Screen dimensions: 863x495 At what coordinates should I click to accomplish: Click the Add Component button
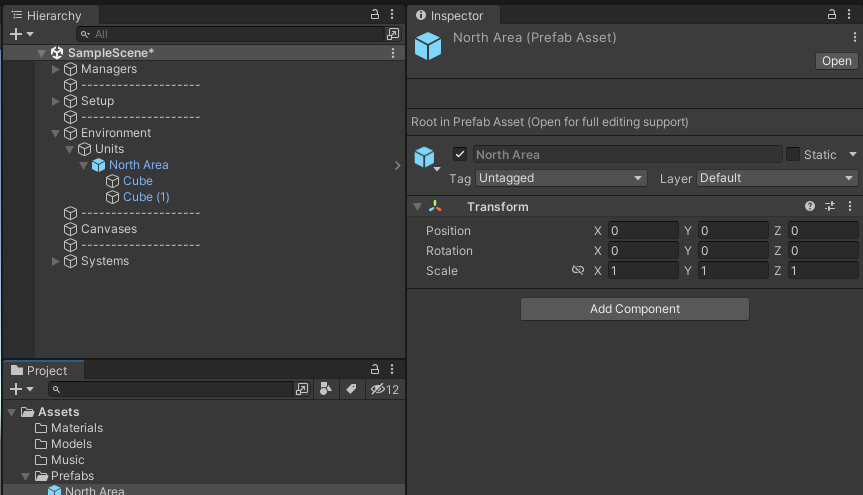tap(634, 309)
